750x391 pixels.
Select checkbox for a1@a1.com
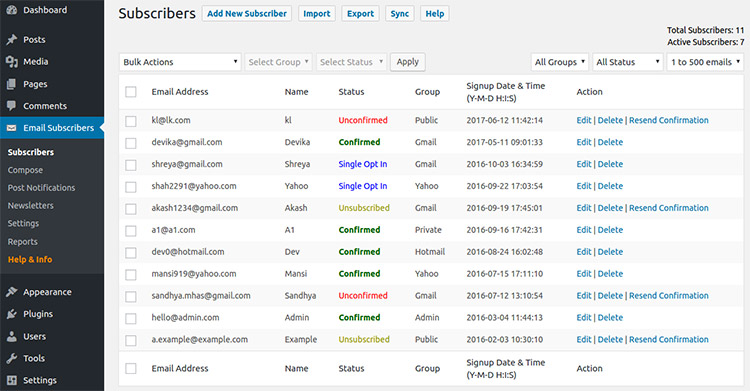click(x=131, y=231)
